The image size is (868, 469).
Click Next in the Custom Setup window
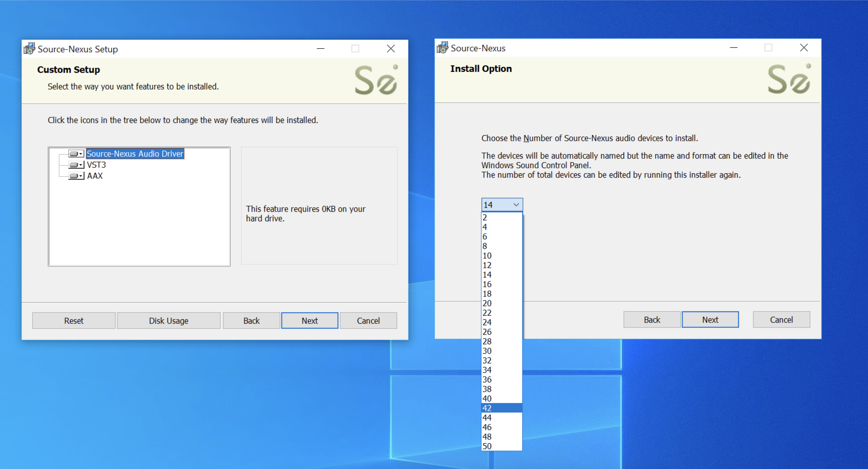309,321
